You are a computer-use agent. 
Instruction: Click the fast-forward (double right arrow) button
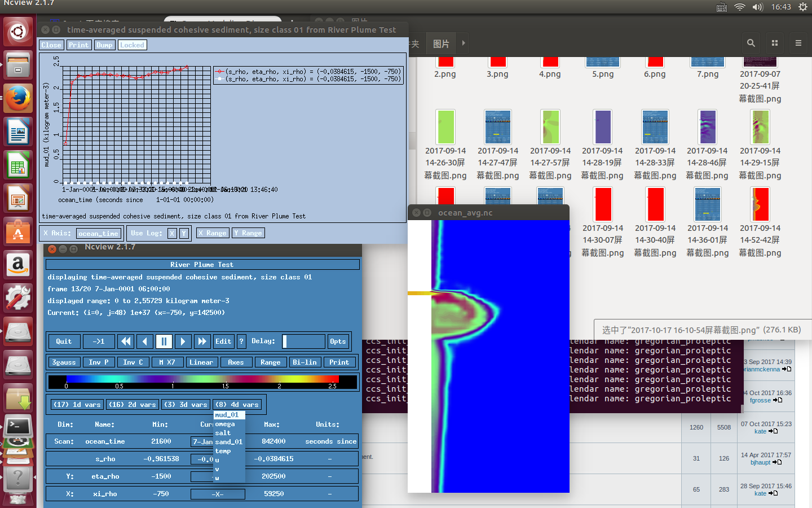click(201, 341)
